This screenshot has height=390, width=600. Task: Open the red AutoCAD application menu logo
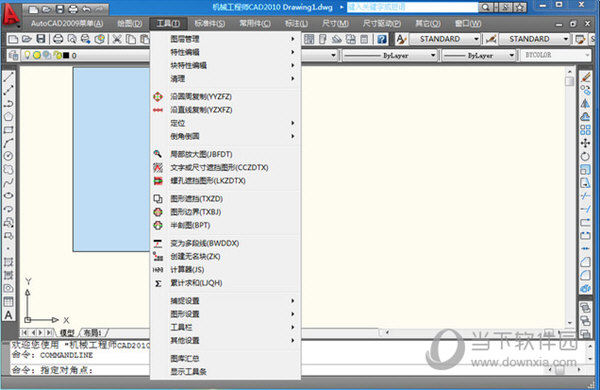click(11, 15)
